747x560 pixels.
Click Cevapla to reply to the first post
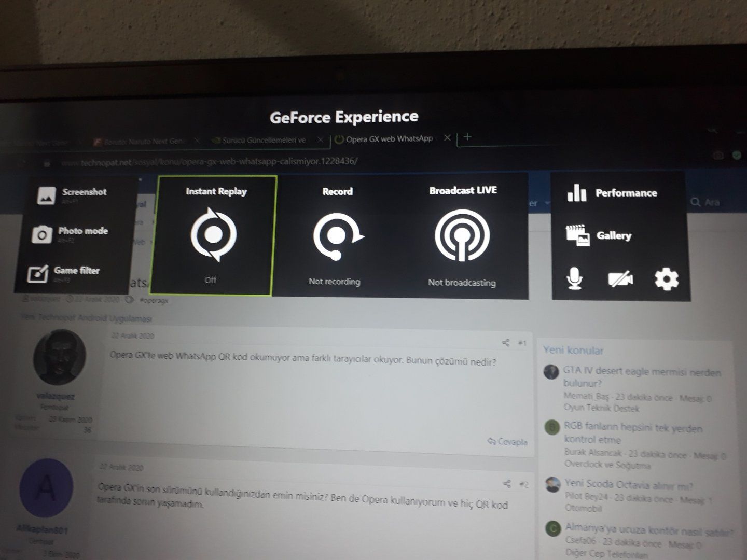point(507,442)
